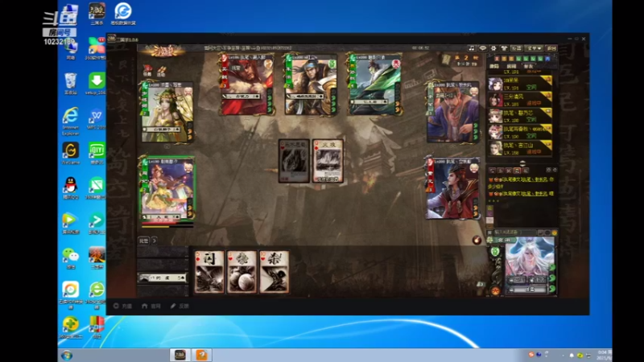This screenshot has width=644, height=362.
Task: Click the blue identity marker square
Action: pyautogui.click(x=547, y=58)
